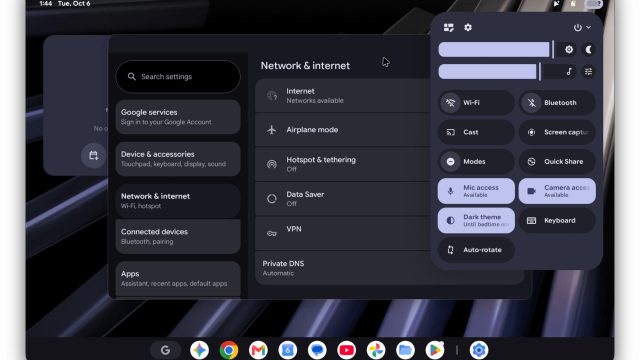This screenshot has width=640, height=360.
Task: Open the VPN settings row
Action: click(x=343, y=233)
